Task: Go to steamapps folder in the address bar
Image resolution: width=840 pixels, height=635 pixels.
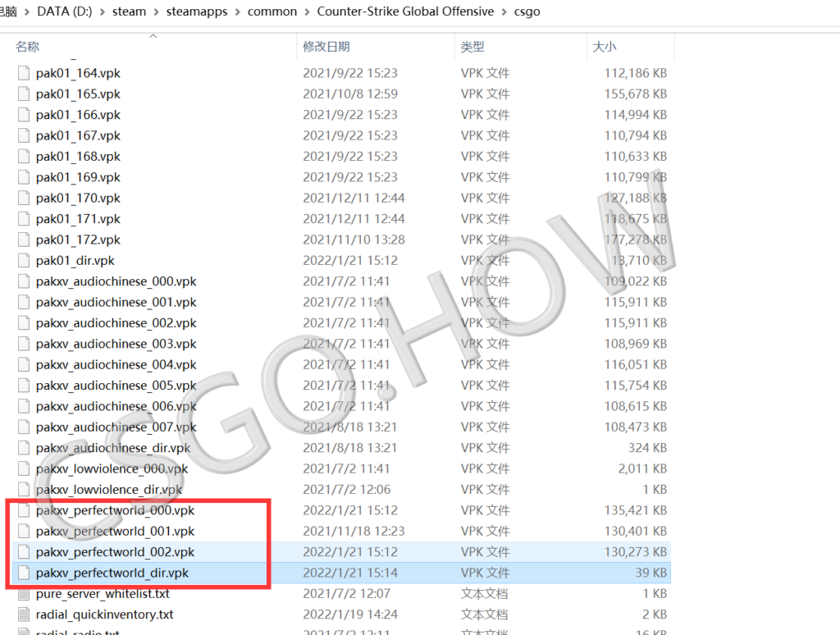Action: (197, 11)
